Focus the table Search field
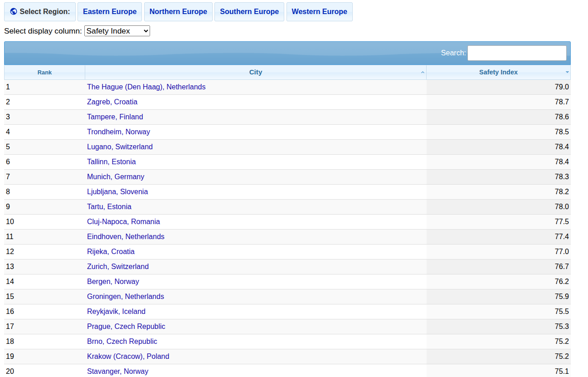 [517, 53]
